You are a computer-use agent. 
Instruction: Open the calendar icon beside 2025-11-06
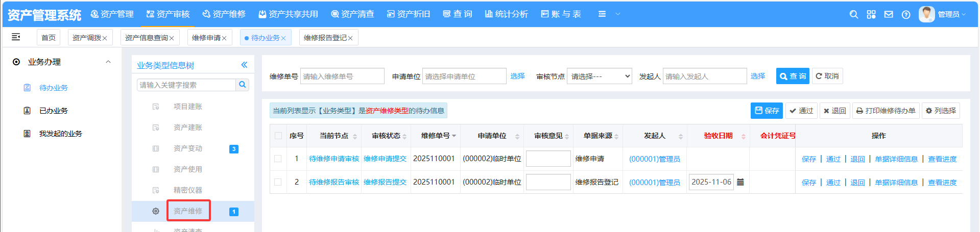click(740, 182)
